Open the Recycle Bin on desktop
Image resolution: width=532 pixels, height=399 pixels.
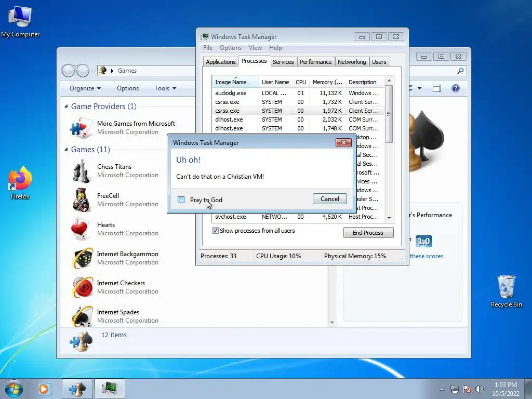[x=506, y=291]
